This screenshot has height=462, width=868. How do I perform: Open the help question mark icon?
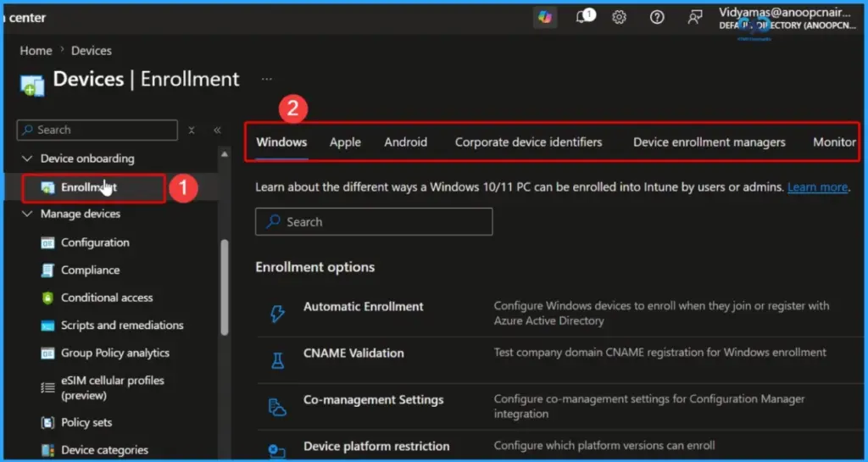pyautogui.click(x=657, y=17)
